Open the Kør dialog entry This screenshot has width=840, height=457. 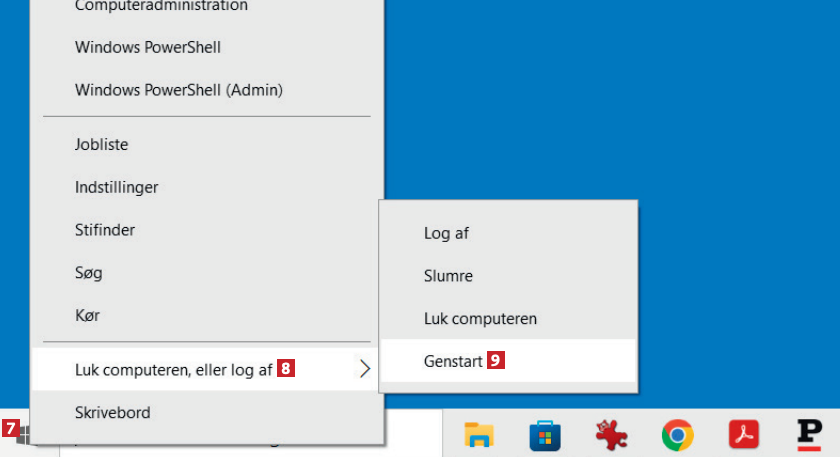click(87, 315)
